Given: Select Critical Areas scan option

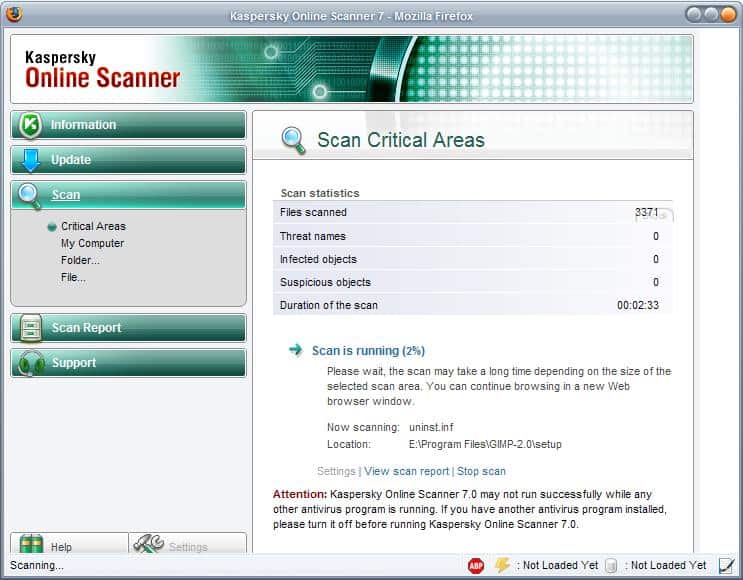Looking at the screenshot, I should [93, 226].
